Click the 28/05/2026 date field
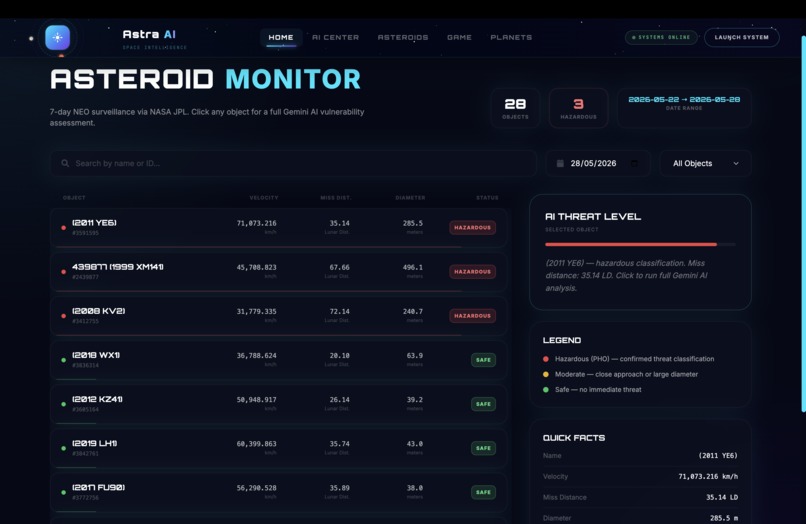The width and height of the screenshot is (806, 524). coord(598,163)
